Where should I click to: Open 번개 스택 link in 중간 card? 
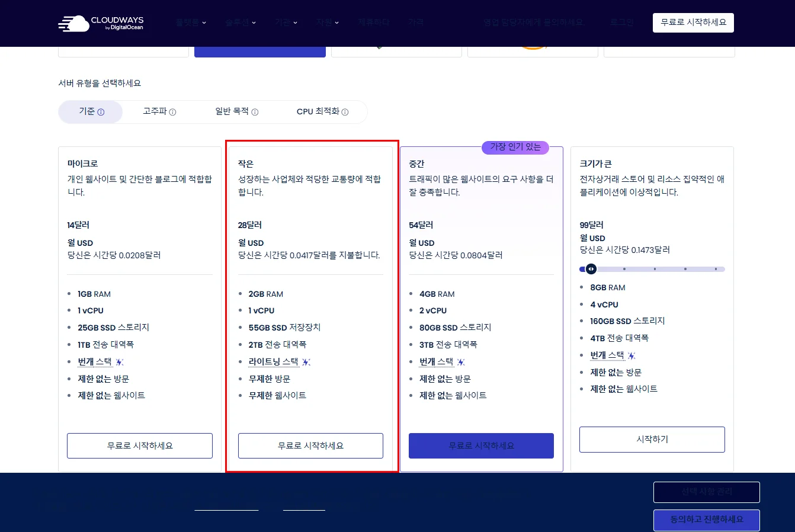click(x=437, y=362)
